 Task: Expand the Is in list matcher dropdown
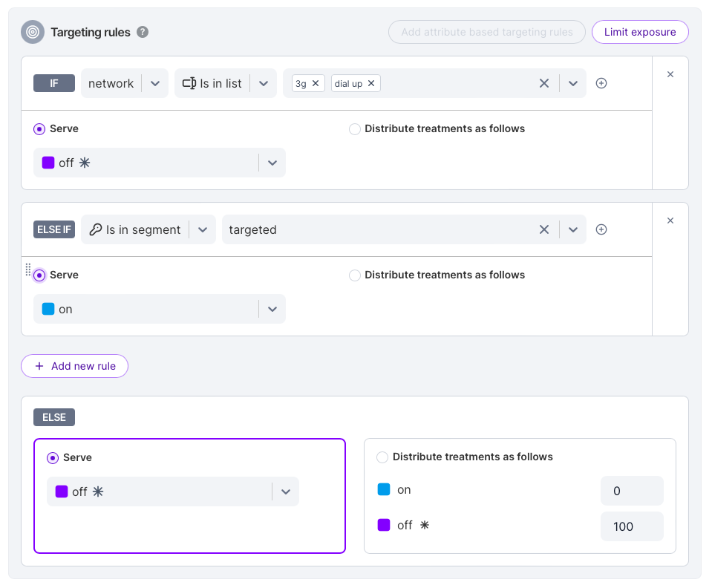coord(263,83)
